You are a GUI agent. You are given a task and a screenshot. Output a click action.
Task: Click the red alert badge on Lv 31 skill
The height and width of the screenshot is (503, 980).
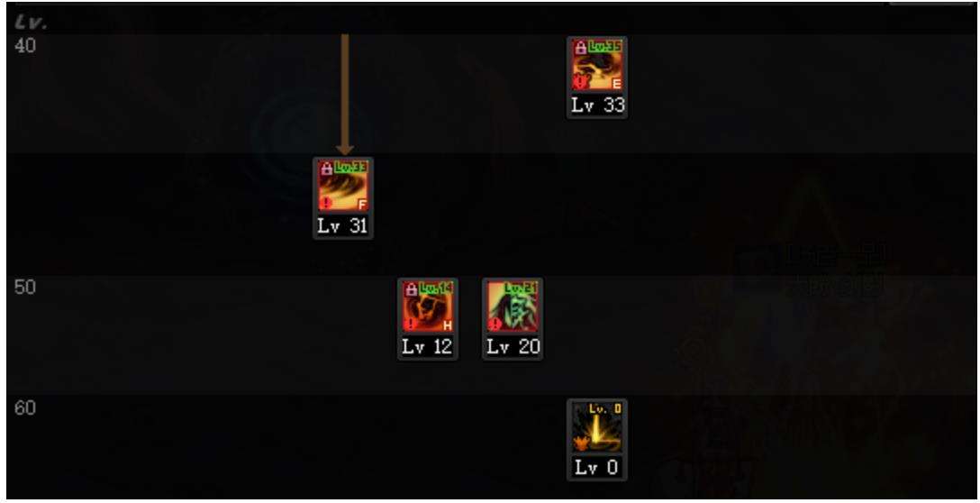[326, 204]
